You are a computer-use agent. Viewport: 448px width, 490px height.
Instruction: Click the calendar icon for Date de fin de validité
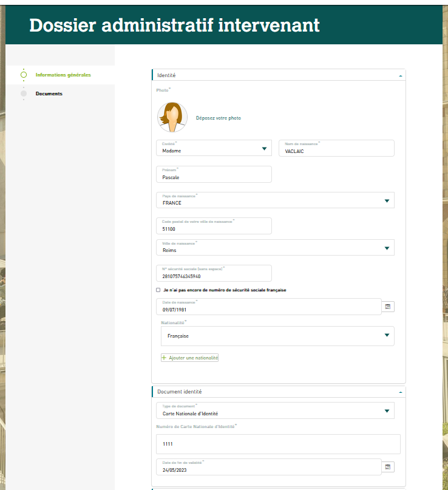click(x=389, y=467)
